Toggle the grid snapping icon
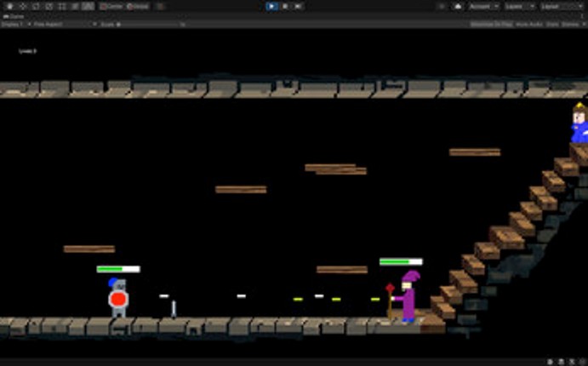Image resolution: width=588 pixels, height=366 pixels. coord(161,6)
